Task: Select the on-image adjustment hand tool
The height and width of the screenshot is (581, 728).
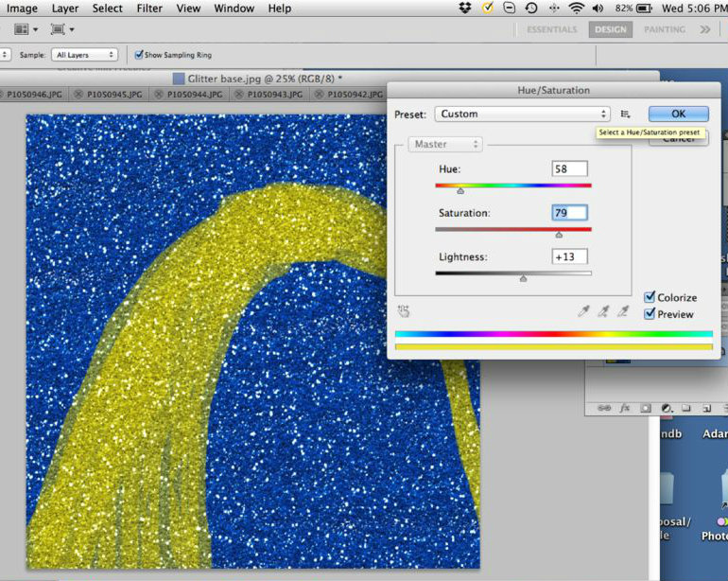Action: pyautogui.click(x=404, y=311)
